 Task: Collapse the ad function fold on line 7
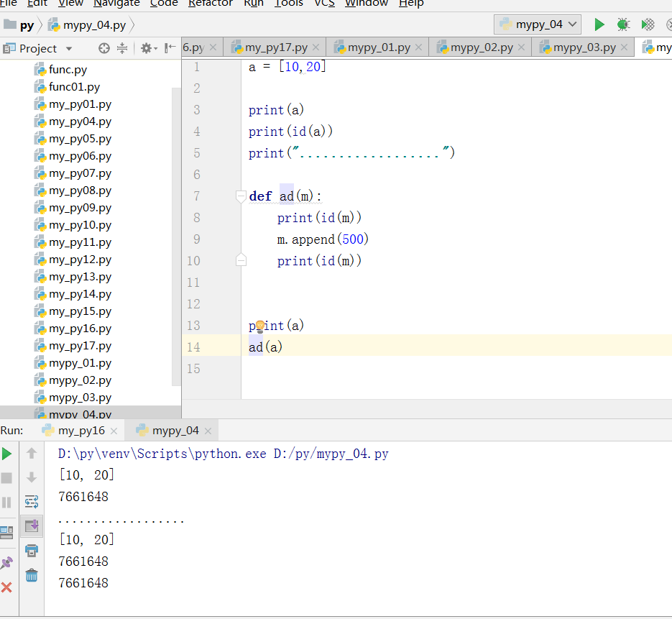click(x=241, y=196)
